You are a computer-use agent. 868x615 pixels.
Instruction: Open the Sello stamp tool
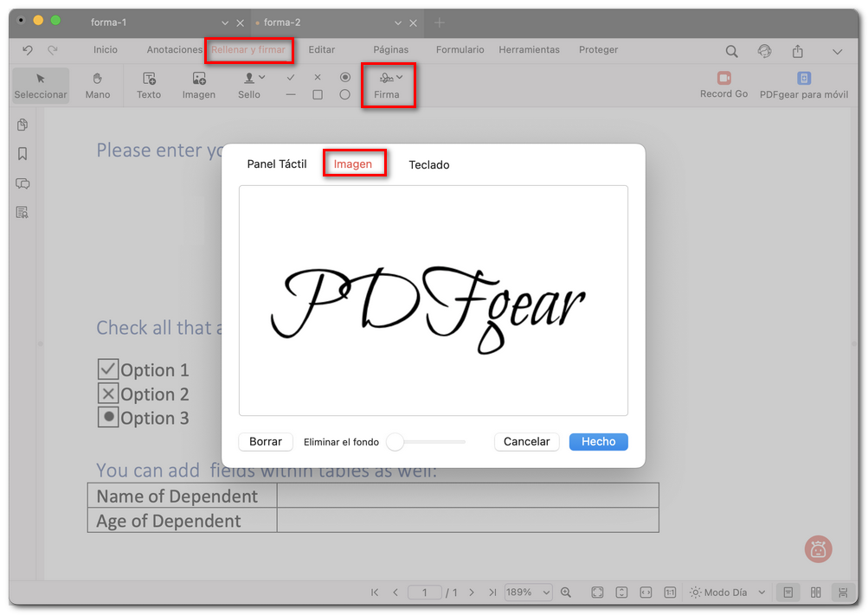(249, 85)
